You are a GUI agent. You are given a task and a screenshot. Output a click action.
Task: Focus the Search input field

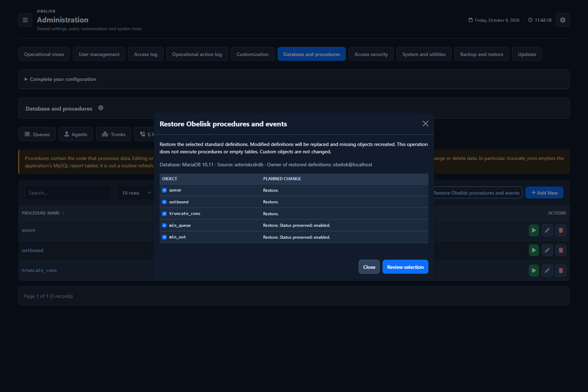(68, 193)
